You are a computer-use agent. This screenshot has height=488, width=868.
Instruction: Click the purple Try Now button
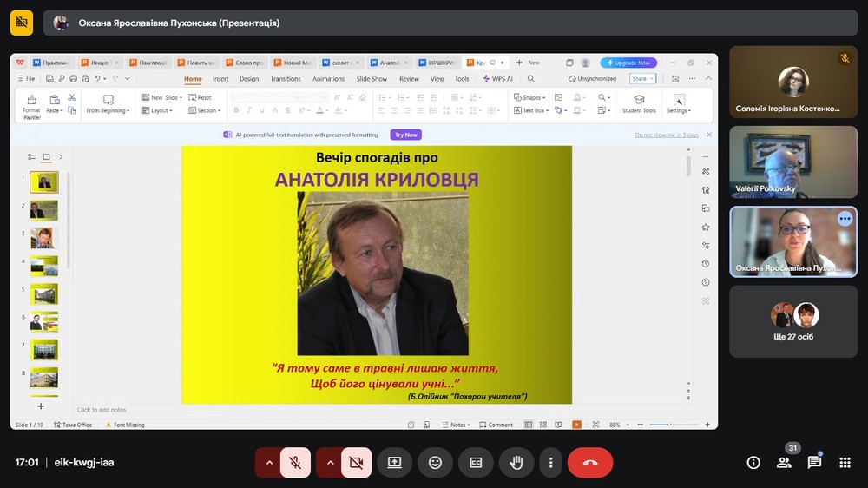(x=405, y=135)
